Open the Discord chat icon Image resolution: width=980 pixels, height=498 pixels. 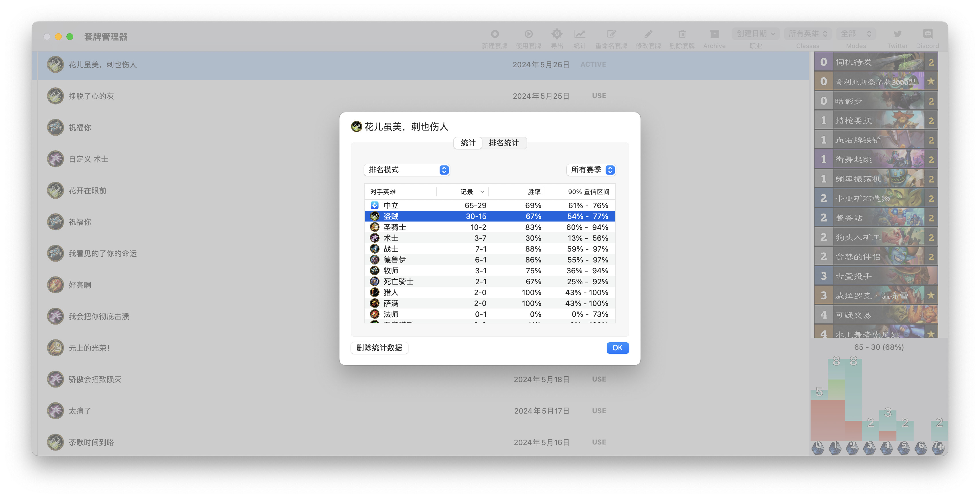928,34
